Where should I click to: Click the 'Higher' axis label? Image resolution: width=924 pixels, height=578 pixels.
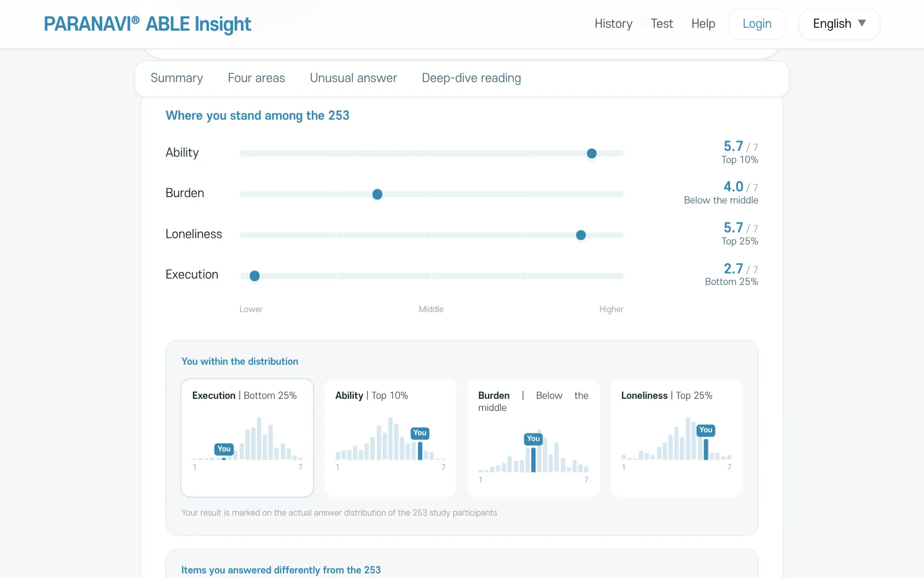(x=611, y=309)
